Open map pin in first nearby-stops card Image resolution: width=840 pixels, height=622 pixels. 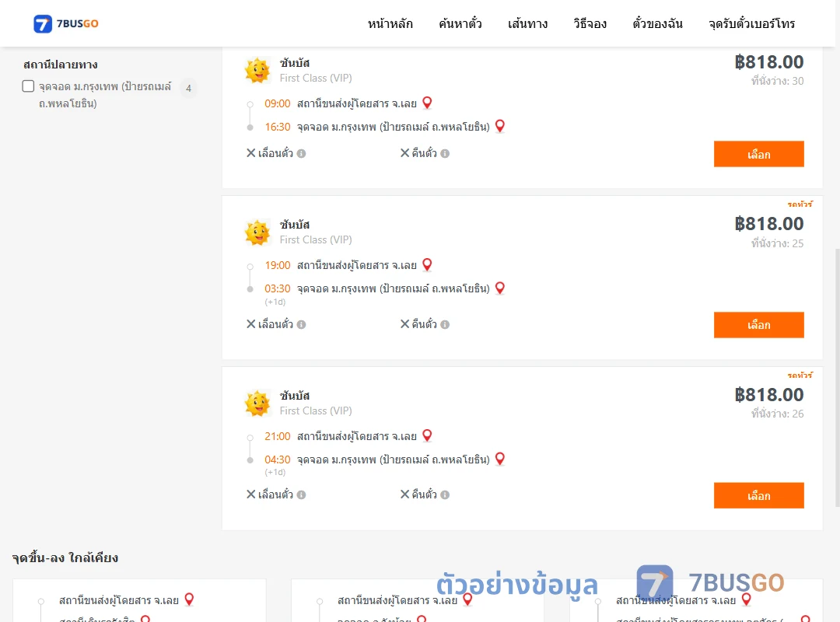pos(189,599)
